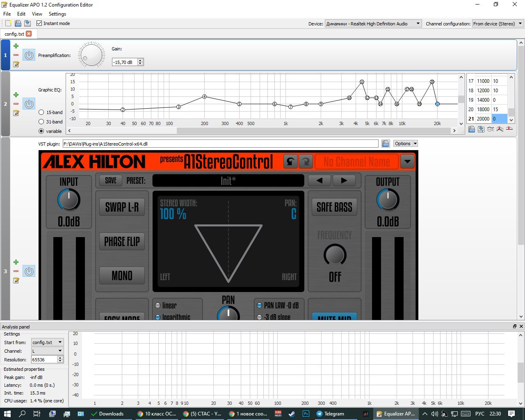525x420 pixels.
Task: Open Channel configuration dropdown
Action: click(498, 23)
